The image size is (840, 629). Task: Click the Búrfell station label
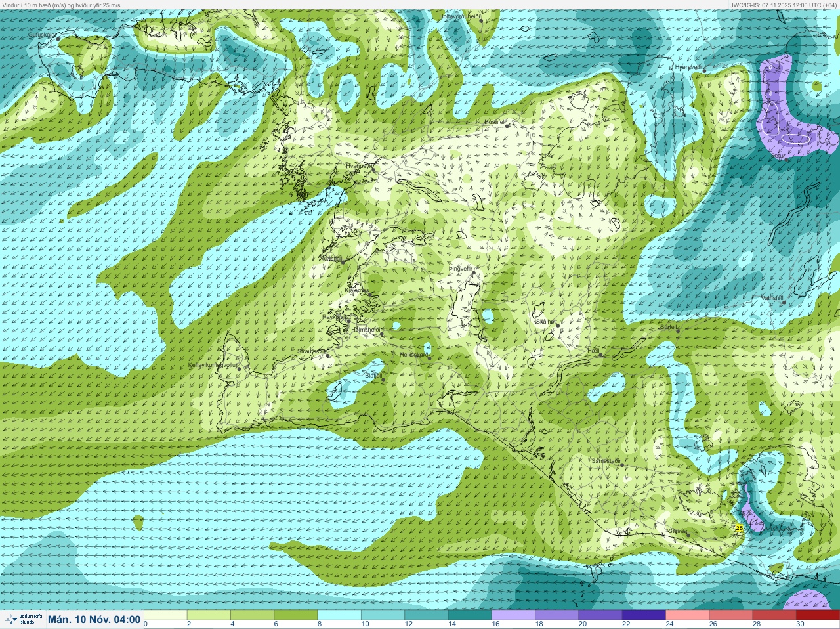click(x=669, y=326)
